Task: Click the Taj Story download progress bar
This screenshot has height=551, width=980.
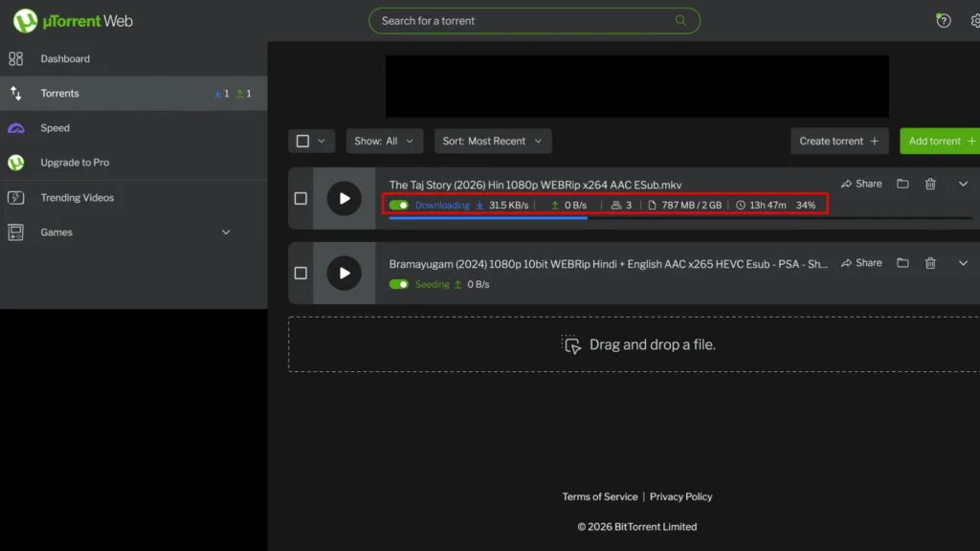Action: 680,218
